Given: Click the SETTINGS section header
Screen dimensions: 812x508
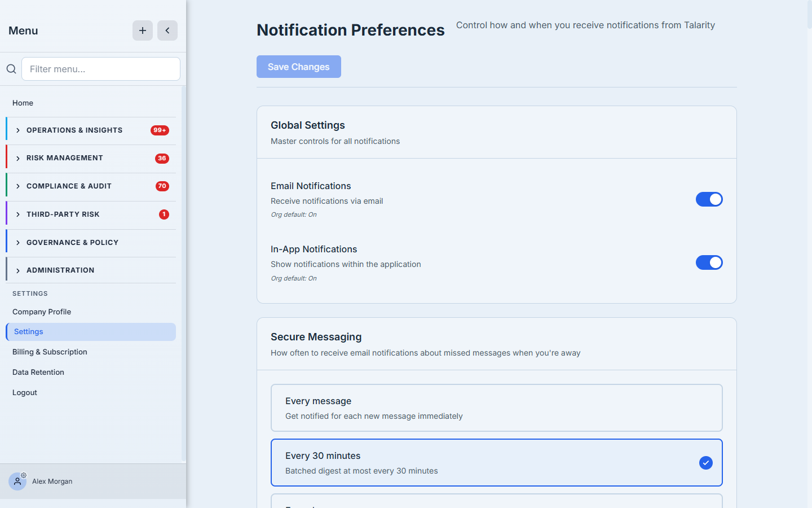Looking at the screenshot, I should [x=30, y=294].
